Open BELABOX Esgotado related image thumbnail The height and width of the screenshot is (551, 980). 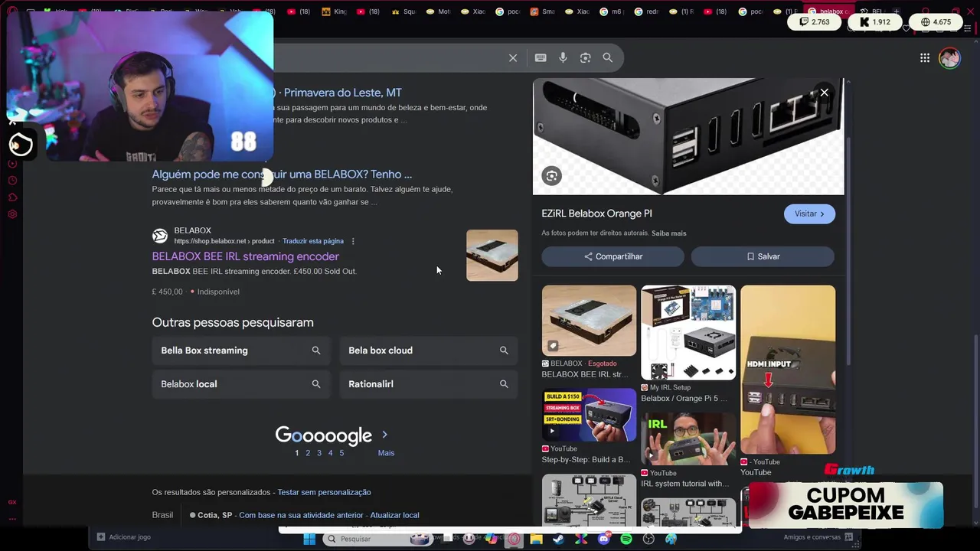pyautogui.click(x=589, y=321)
